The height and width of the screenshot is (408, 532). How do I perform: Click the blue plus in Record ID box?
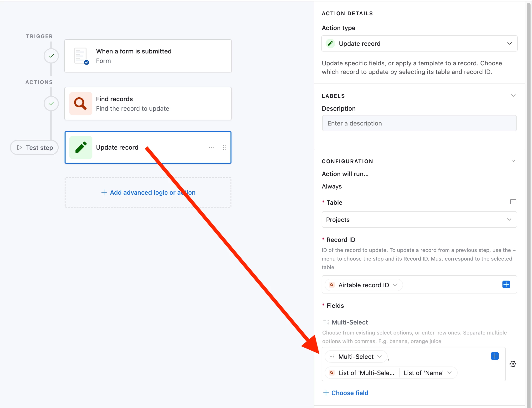506,284
